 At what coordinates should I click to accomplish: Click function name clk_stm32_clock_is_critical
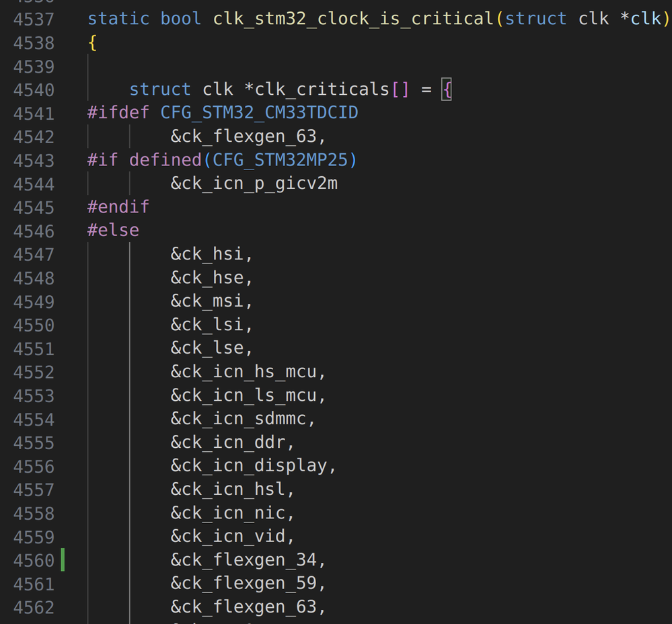tap(354, 19)
